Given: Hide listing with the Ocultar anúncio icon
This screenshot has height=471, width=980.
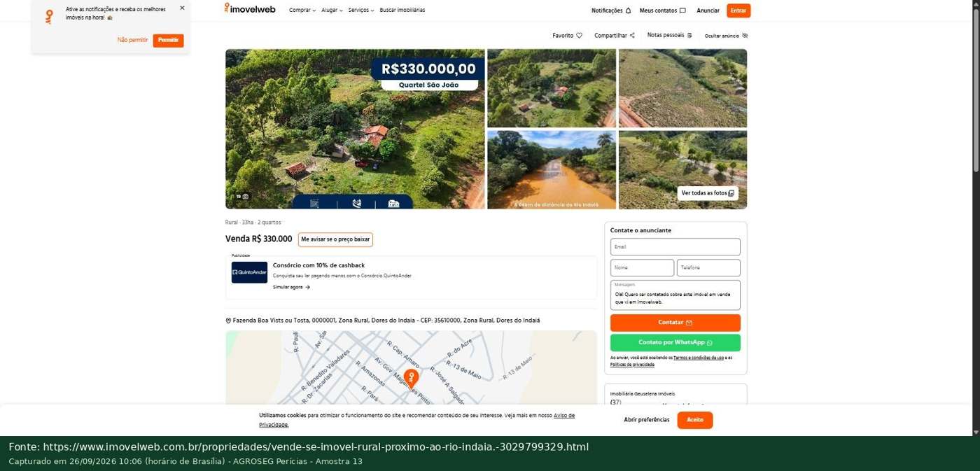Looking at the screenshot, I should (745, 36).
